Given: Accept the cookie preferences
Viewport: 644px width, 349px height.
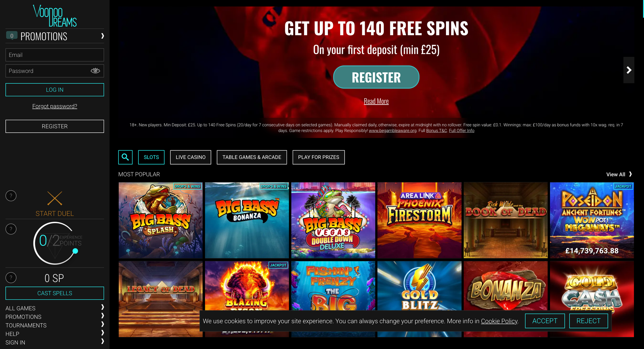Looking at the screenshot, I should (x=545, y=321).
